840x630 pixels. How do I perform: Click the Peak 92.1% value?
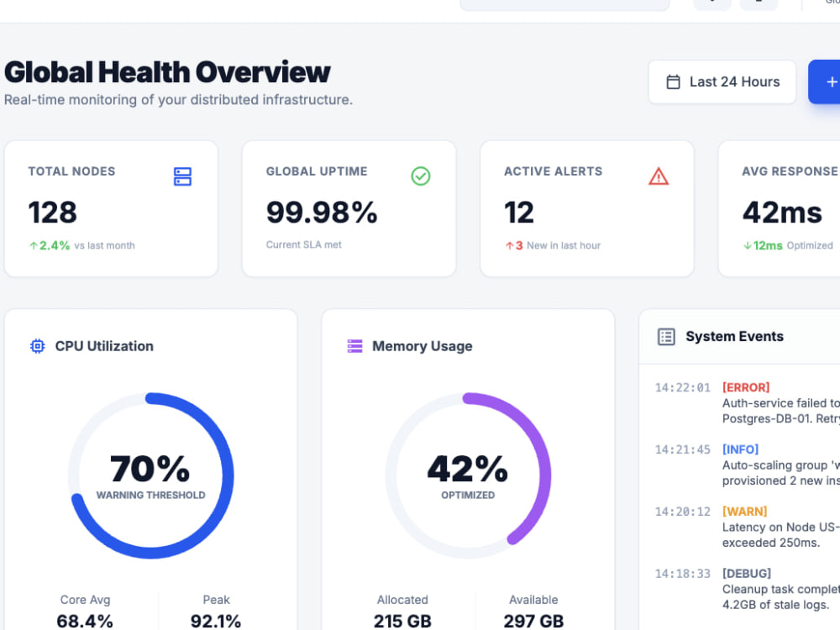[216, 621]
